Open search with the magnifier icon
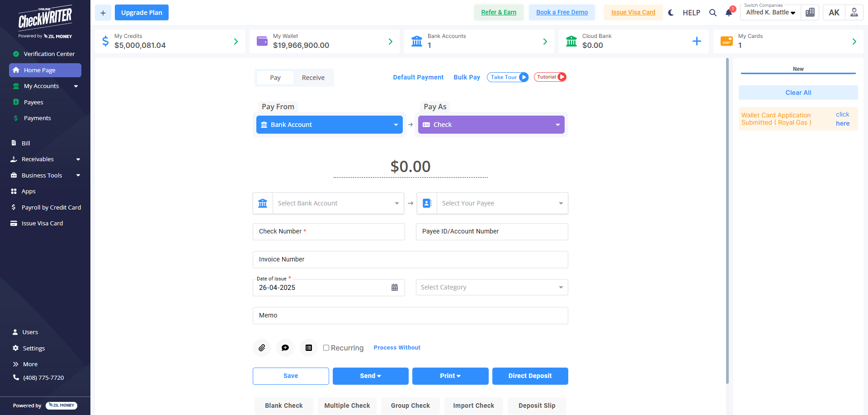 pos(713,13)
